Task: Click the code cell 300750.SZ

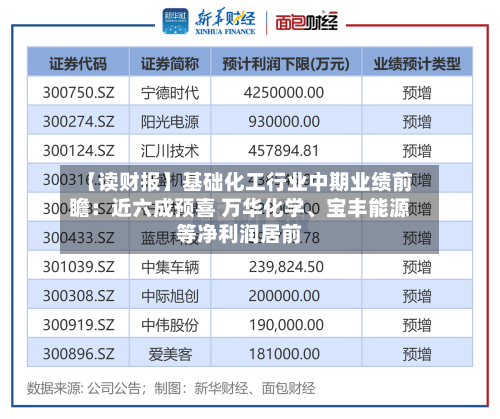Action: tap(79, 92)
